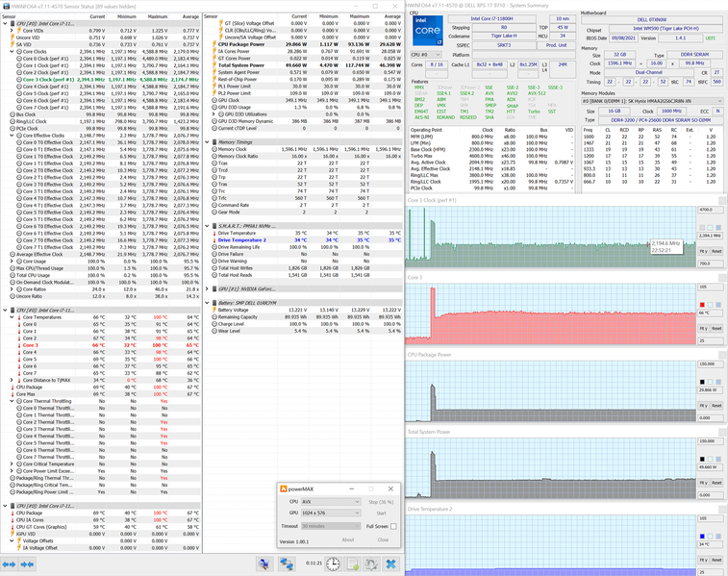The width and height of the screenshot is (728, 576).
Task: Click the CPU GT Cores thermometer icon
Action: (13, 527)
